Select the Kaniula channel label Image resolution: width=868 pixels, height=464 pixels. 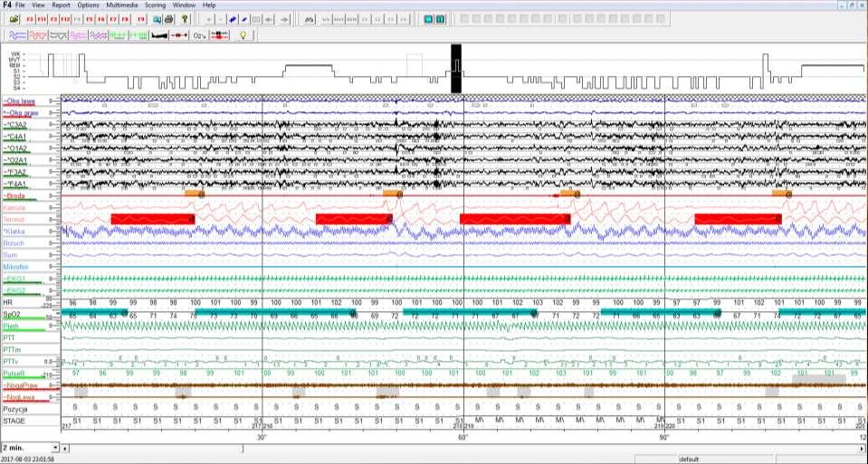pyautogui.click(x=14, y=208)
